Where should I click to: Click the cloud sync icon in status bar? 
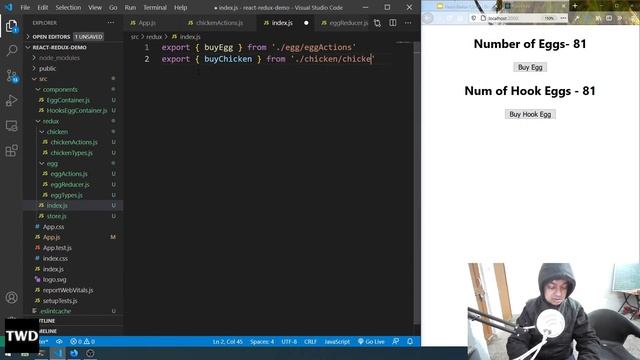point(59,341)
